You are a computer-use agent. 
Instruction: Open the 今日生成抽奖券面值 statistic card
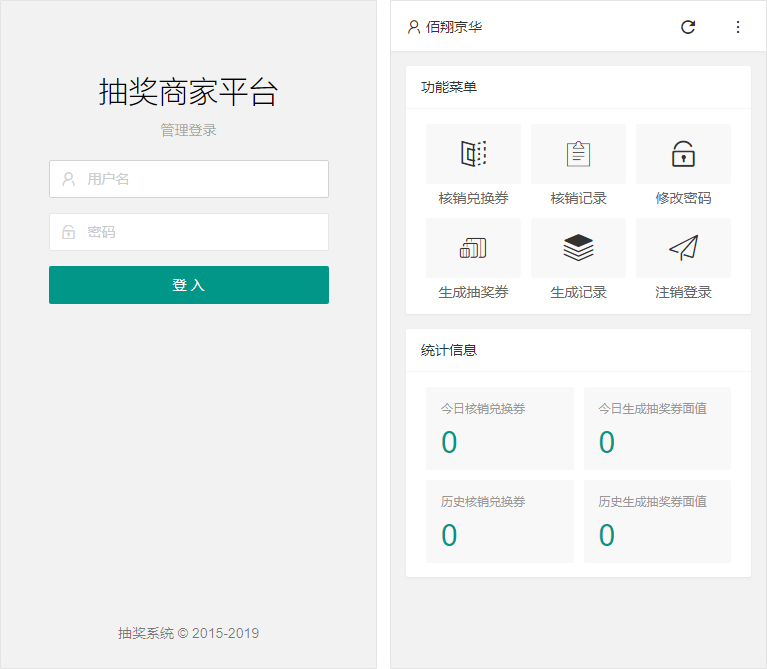[657, 428]
